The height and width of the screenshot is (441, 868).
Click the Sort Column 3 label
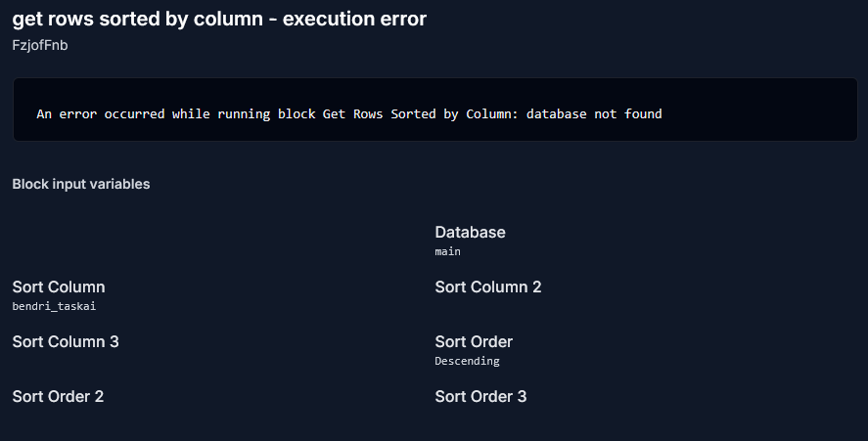pyautogui.click(x=66, y=341)
